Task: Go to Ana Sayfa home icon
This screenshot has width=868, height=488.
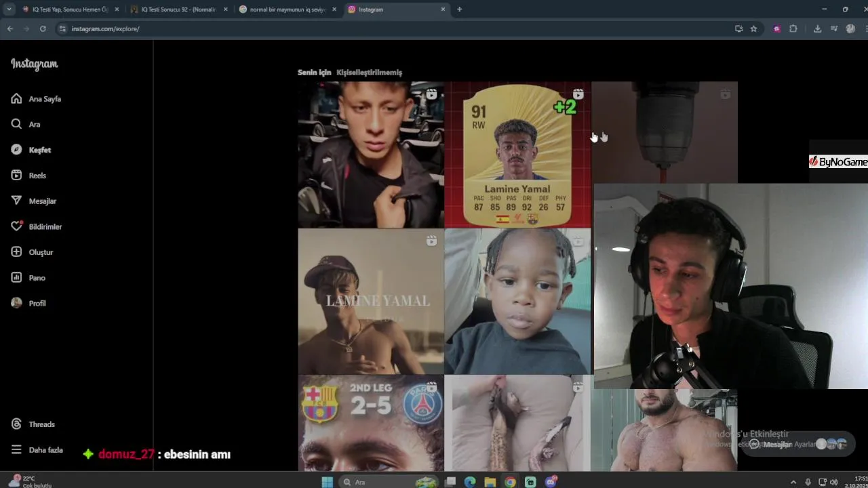Action: [16, 99]
